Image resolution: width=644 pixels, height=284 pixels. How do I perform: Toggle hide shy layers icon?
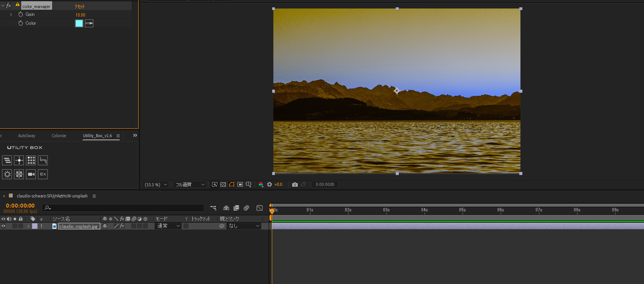coord(226,208)
